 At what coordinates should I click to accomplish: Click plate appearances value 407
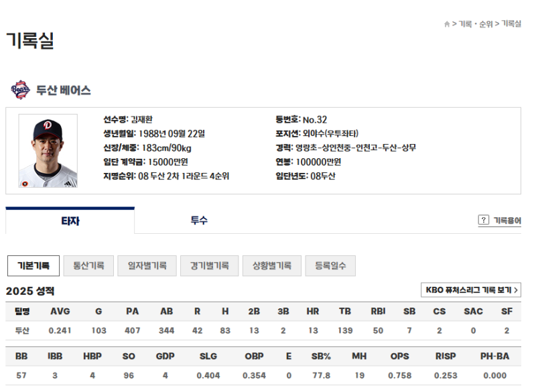(x=132, y=330)
